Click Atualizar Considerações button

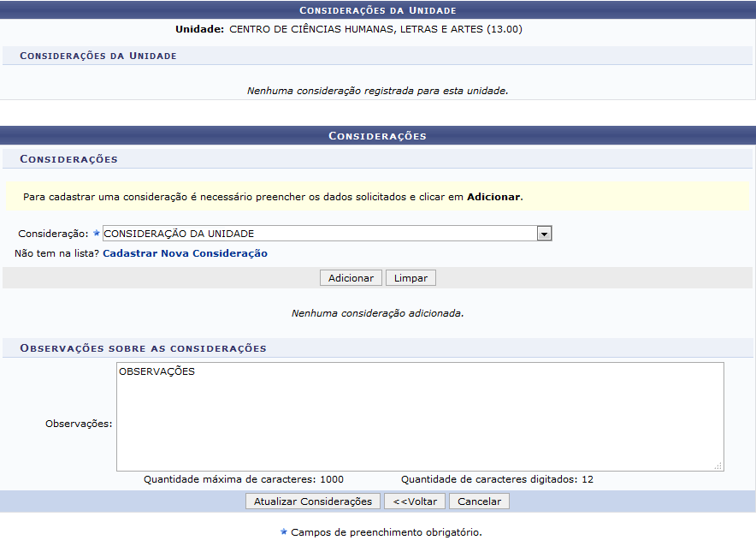click(312, 501)
